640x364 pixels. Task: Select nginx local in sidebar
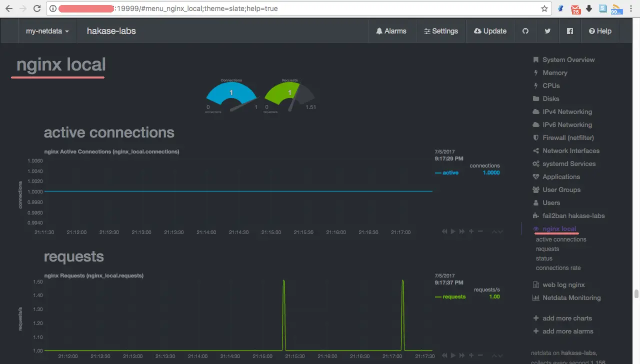[554, 228]
